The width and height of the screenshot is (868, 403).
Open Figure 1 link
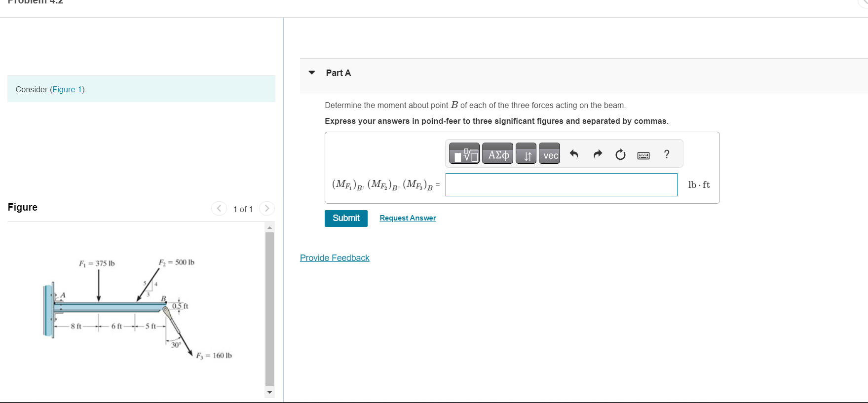[x=67, y=89]
